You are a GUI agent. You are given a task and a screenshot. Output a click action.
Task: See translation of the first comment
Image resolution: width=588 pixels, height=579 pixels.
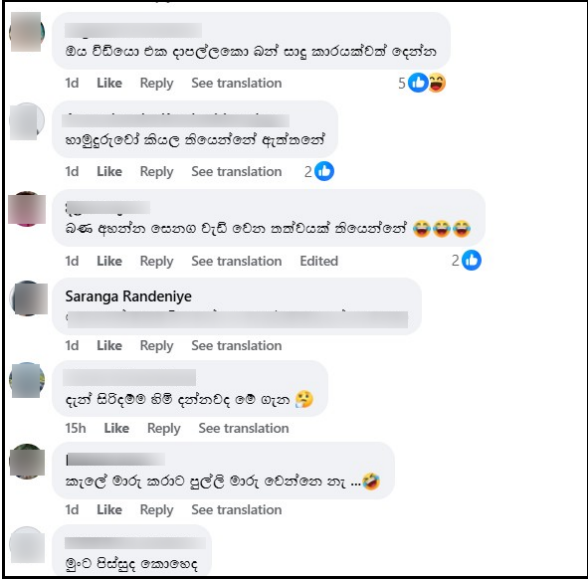(x=236, y=83)
